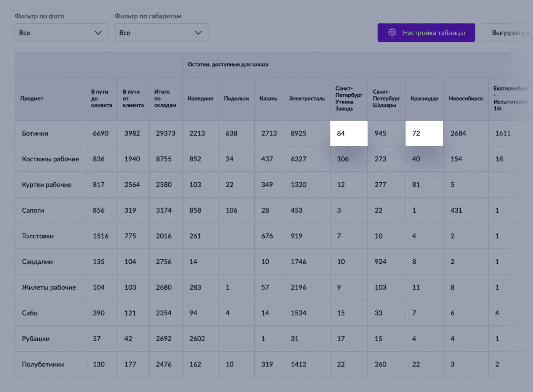Click value 924 in Сандалии row
Screen dimensions: 533x392
[x=380, y=261]
